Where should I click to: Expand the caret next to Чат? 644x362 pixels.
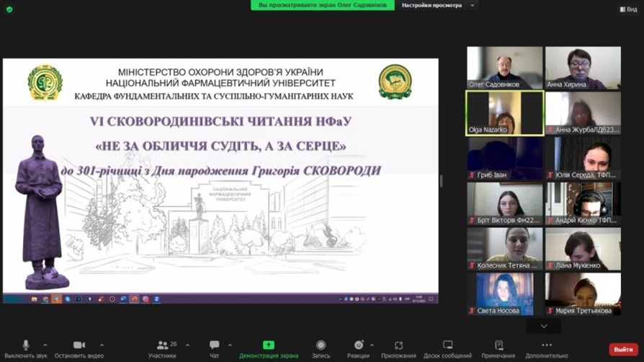click(x=230, y=345)
